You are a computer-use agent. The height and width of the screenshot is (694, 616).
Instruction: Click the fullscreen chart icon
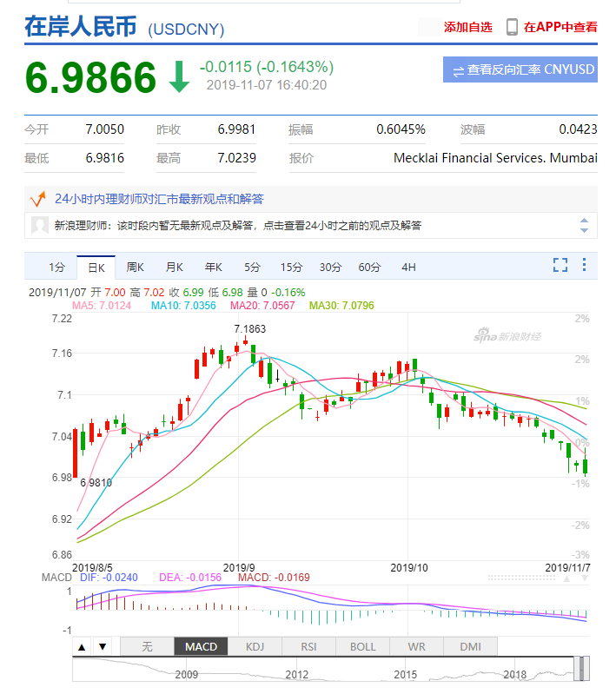click(560, 265)
